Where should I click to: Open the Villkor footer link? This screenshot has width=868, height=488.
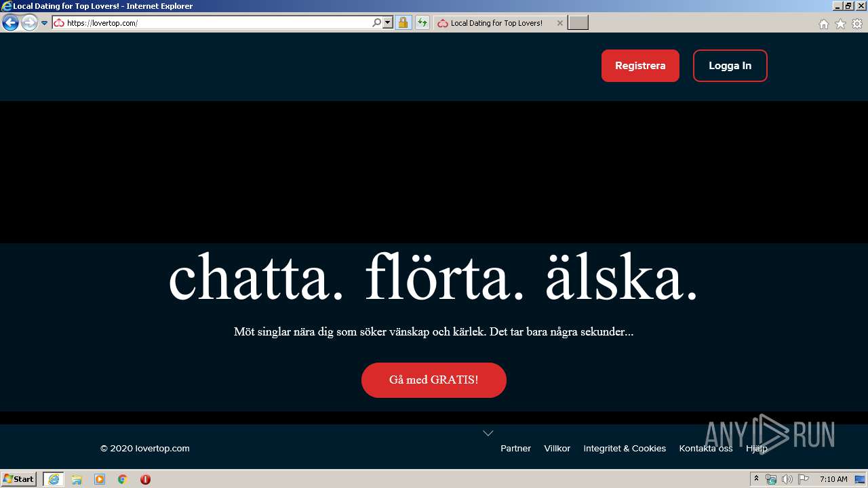pos(557,449)
